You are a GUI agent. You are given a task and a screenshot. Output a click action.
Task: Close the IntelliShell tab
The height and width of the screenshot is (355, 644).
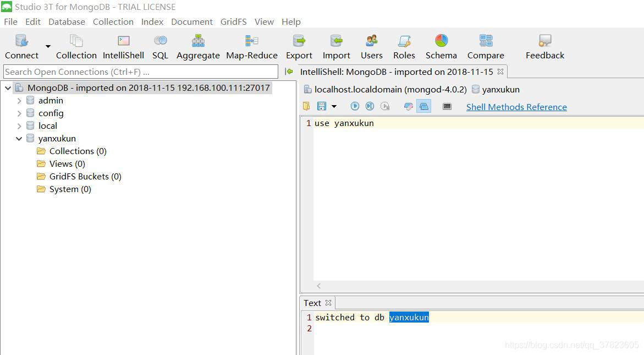coord(500,72)
